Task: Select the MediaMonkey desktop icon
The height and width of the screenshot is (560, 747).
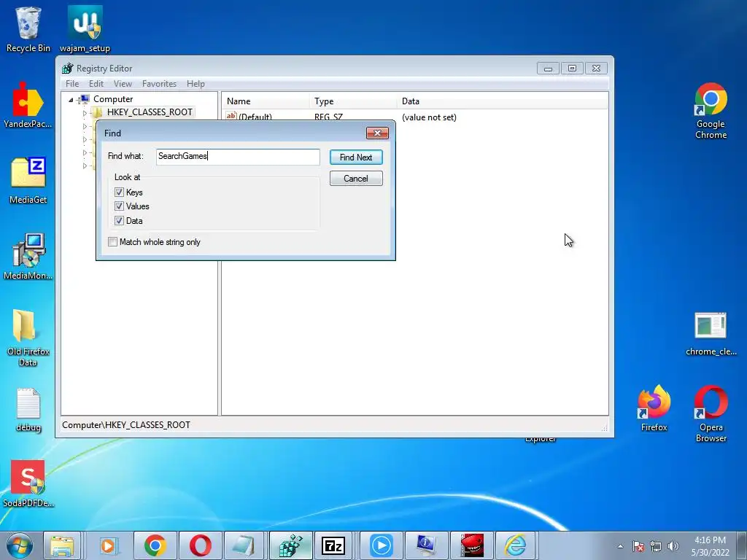Action: pyautogui.click(x=28, y=256)
